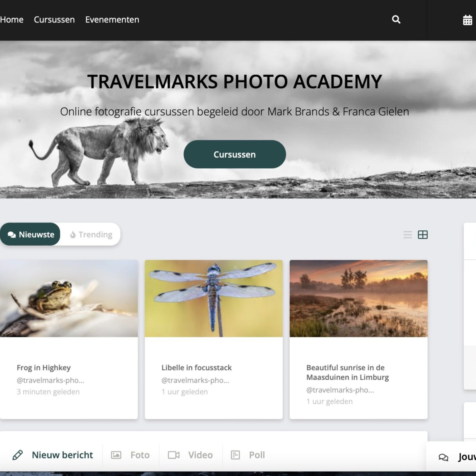The height and width of the screenshot is (476, 476).
Task: Go to Home in navigation bar
Action: 12,20
